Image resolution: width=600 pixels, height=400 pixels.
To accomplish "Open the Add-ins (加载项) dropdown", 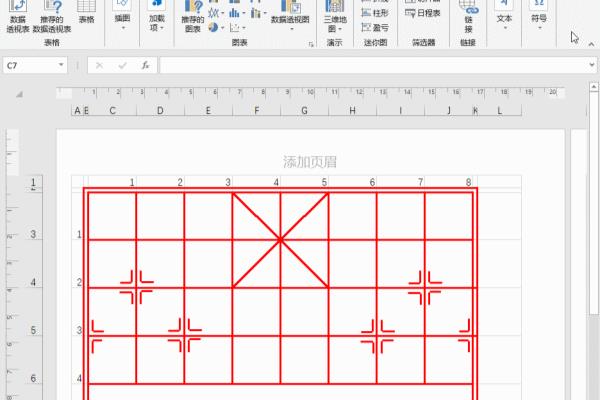I will pos(157,20).
